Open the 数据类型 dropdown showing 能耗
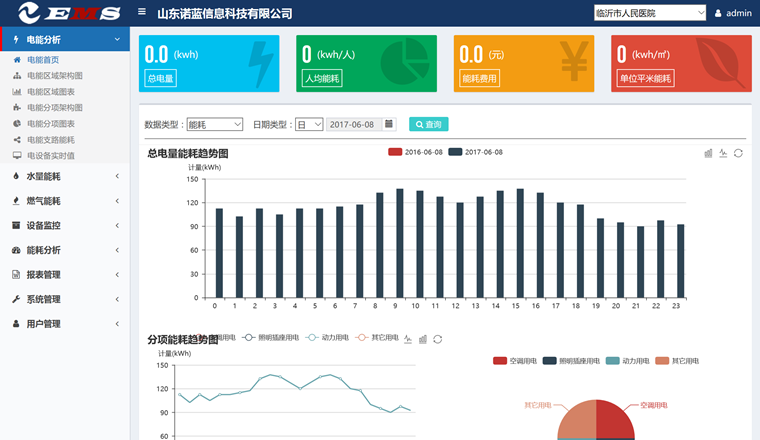The image size is (760, 440). pos(215,125)
